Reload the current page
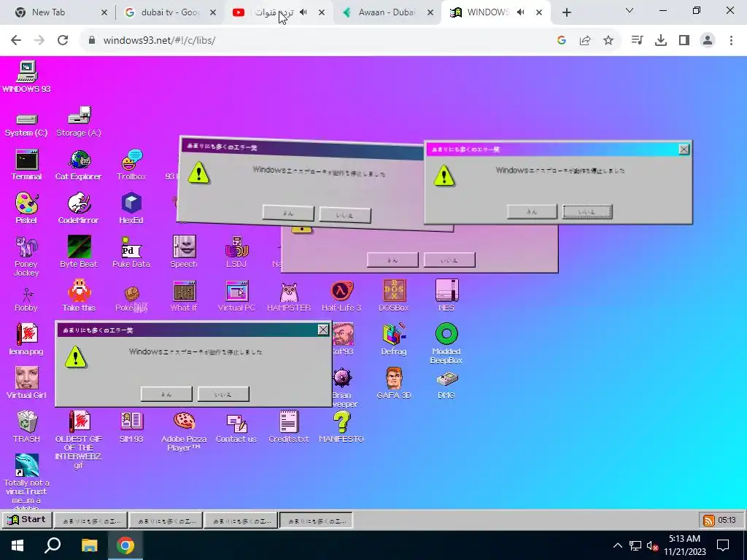 point(63,41)
